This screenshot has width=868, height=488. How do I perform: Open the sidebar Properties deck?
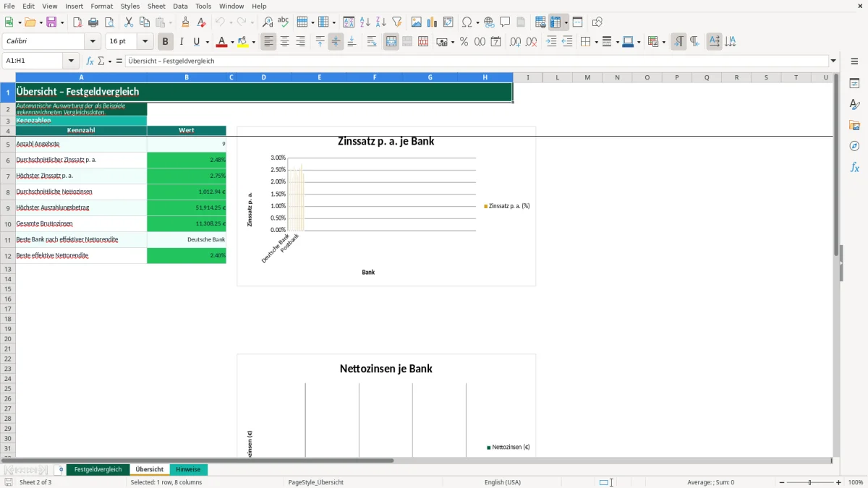pyautogui.click(x=854, y=84)
